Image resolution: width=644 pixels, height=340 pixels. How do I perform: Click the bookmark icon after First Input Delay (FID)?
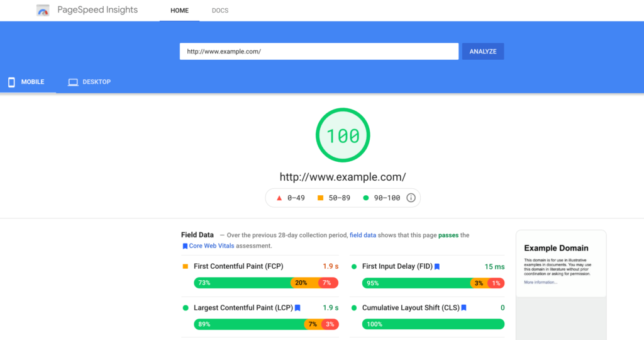pos(437,267)
